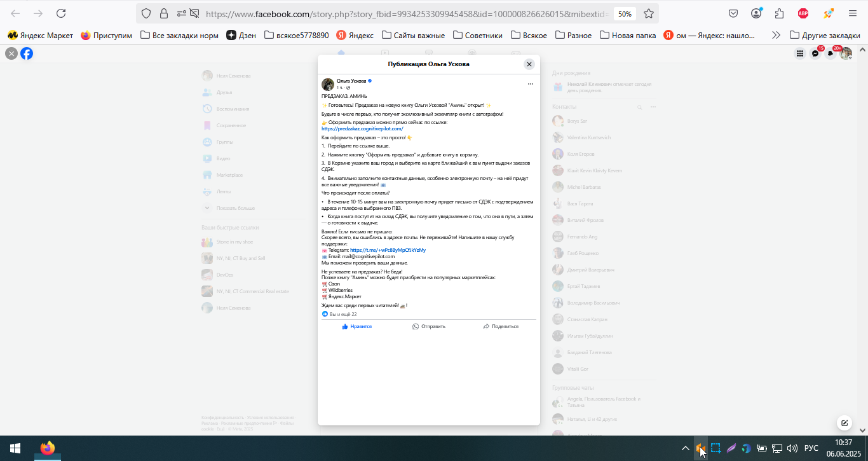868x461 pixels.
Task: Open the 'Все закладки норм' bookmarks folder
Action: (x=179, y=36)
